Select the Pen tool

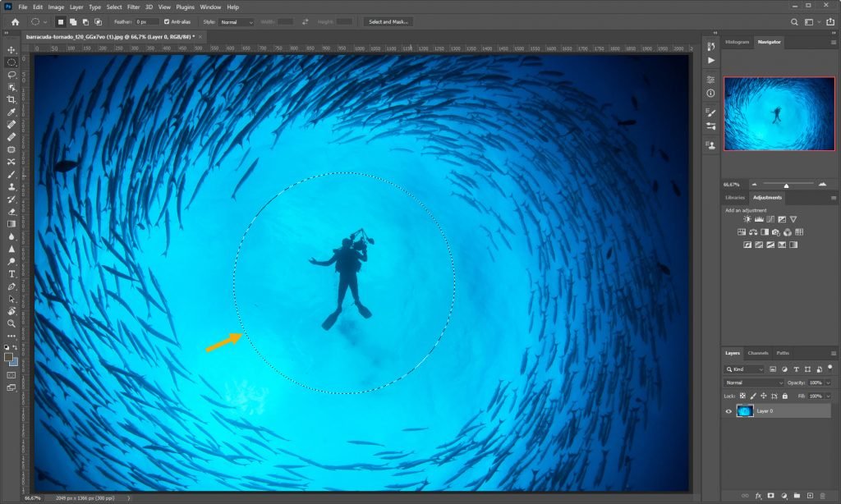[11, 286]
